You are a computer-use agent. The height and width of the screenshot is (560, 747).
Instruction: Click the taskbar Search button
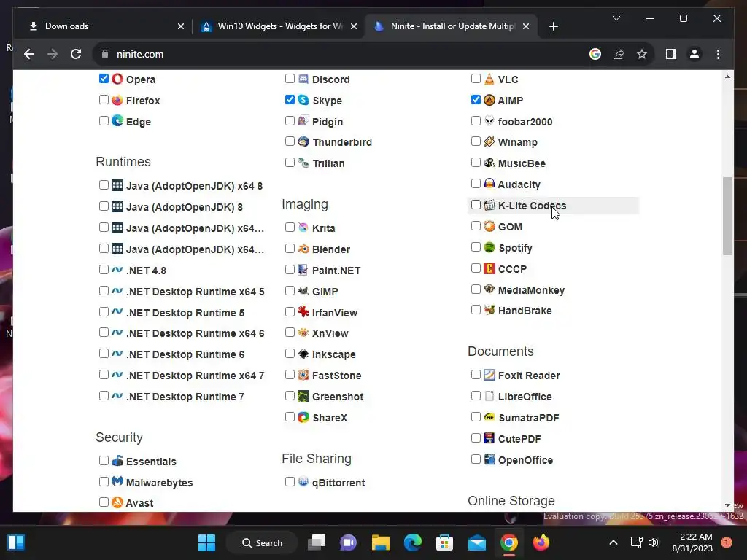pyautogui.click(x=262, y=542)
